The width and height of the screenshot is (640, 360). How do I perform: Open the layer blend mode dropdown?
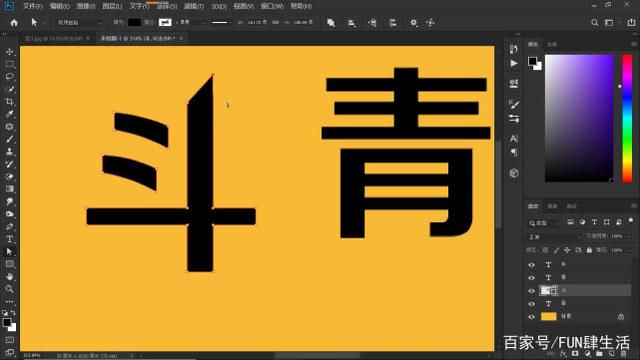(555, 237)
